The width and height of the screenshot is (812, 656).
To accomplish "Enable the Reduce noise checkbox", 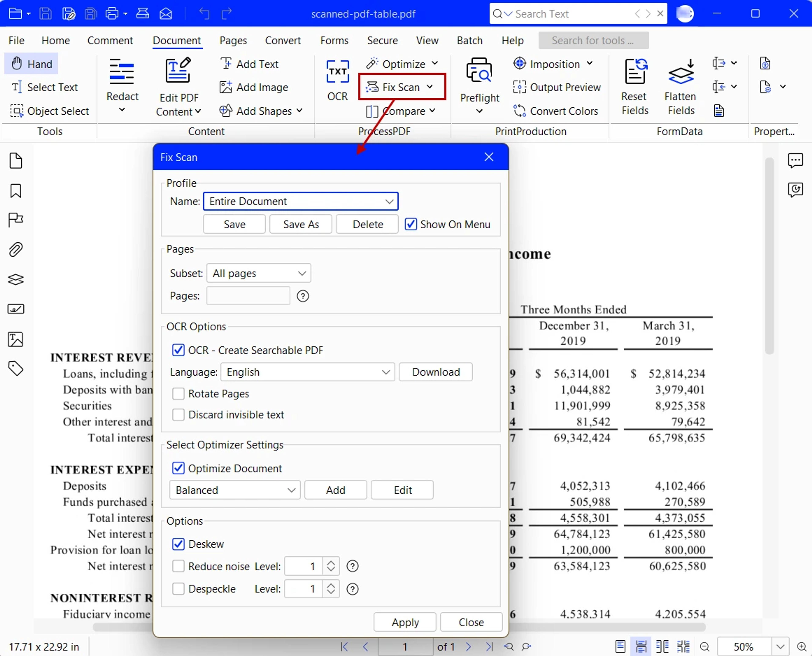I will 178,566.
